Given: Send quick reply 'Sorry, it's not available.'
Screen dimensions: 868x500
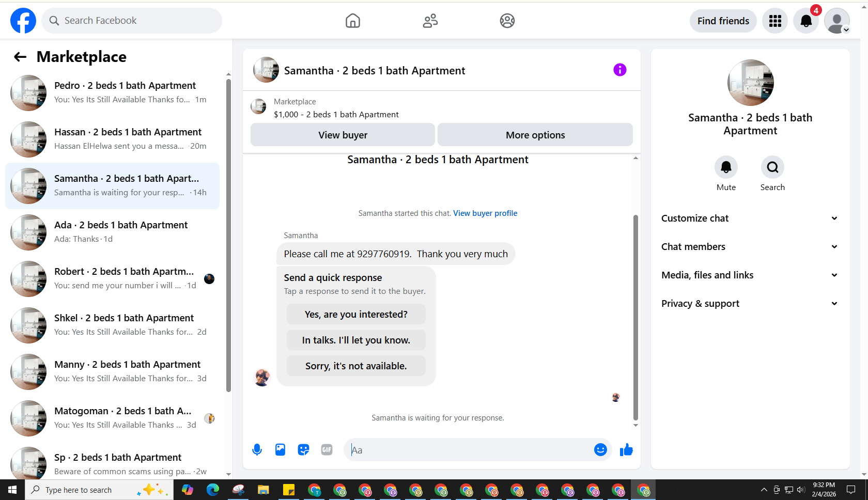Looking at the screenshot, I should pyautogui.click(x=356, y=366).
